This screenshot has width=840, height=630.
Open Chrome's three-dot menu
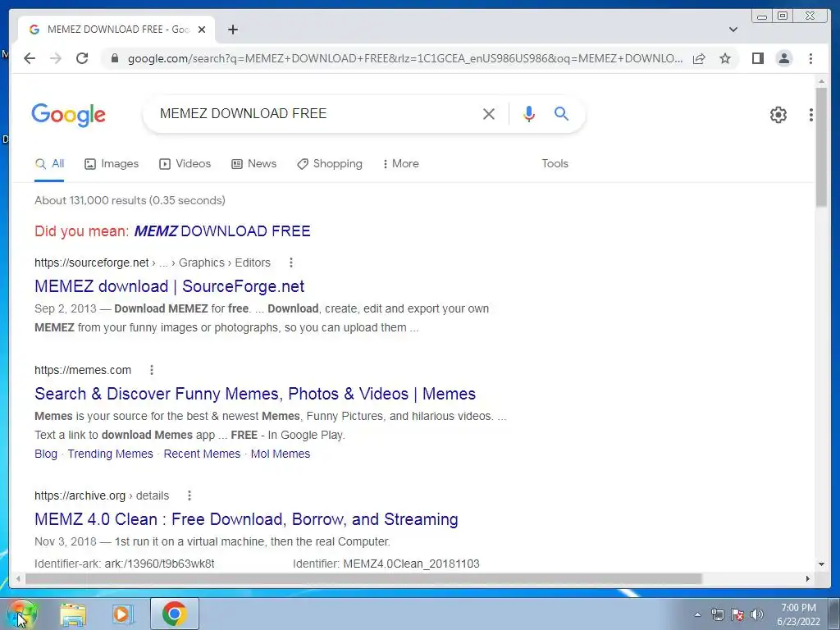810,58
